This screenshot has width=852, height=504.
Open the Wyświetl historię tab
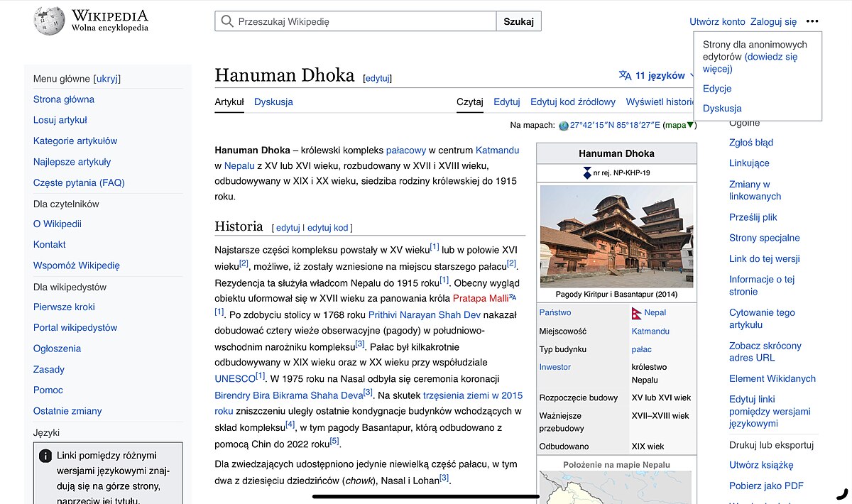pos(660,102)
